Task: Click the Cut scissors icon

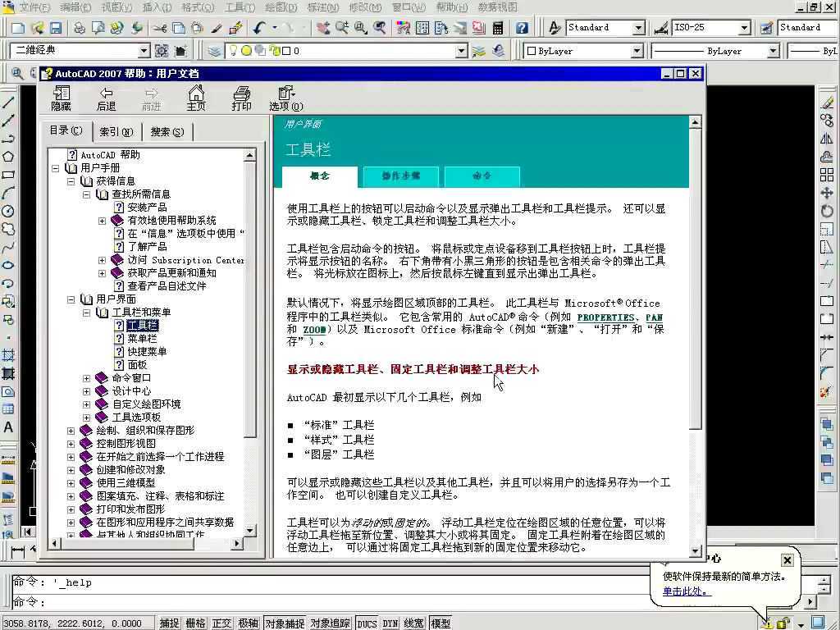Action: pyautogui.click(x=160, y=28)
